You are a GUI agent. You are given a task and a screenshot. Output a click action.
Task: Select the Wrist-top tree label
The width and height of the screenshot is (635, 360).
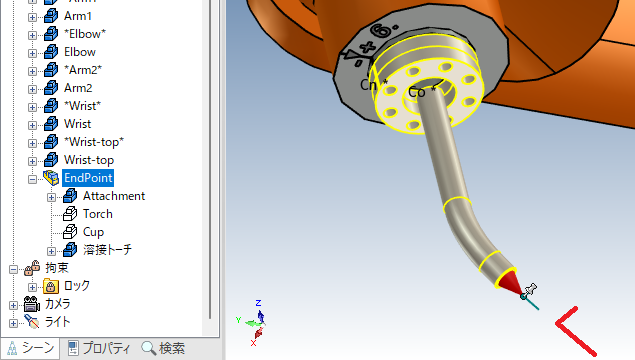click(89, 160)
